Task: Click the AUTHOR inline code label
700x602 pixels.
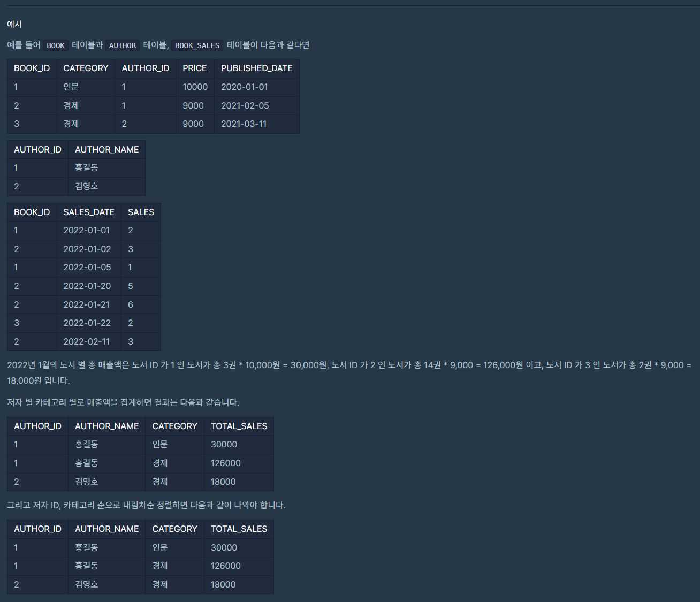Action: [x=122, y=45]
